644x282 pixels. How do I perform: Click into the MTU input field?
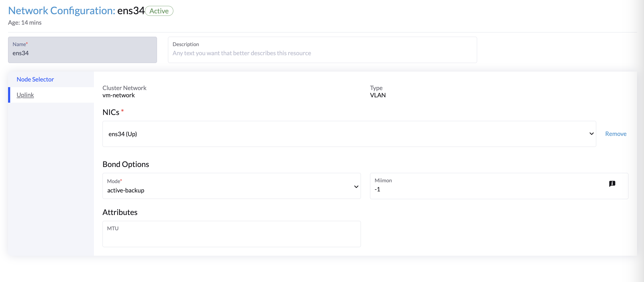(x=231, y=237)
